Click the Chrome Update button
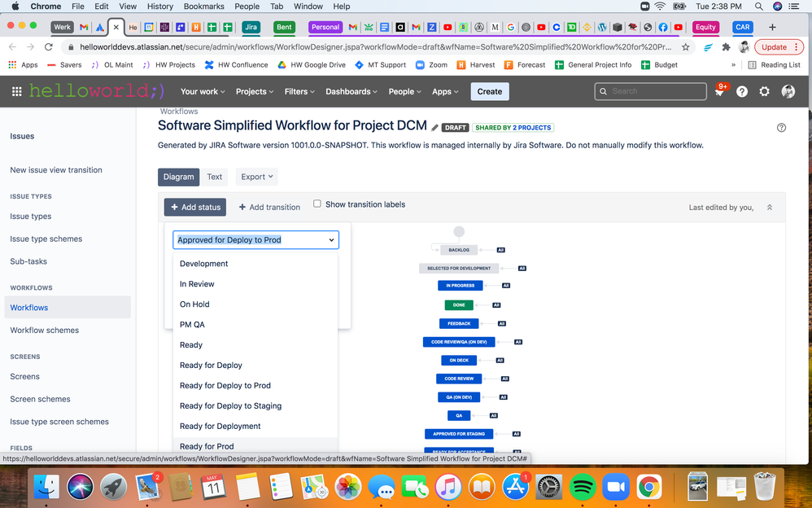This screenshot has width=812, height=508. coord(779,47)
